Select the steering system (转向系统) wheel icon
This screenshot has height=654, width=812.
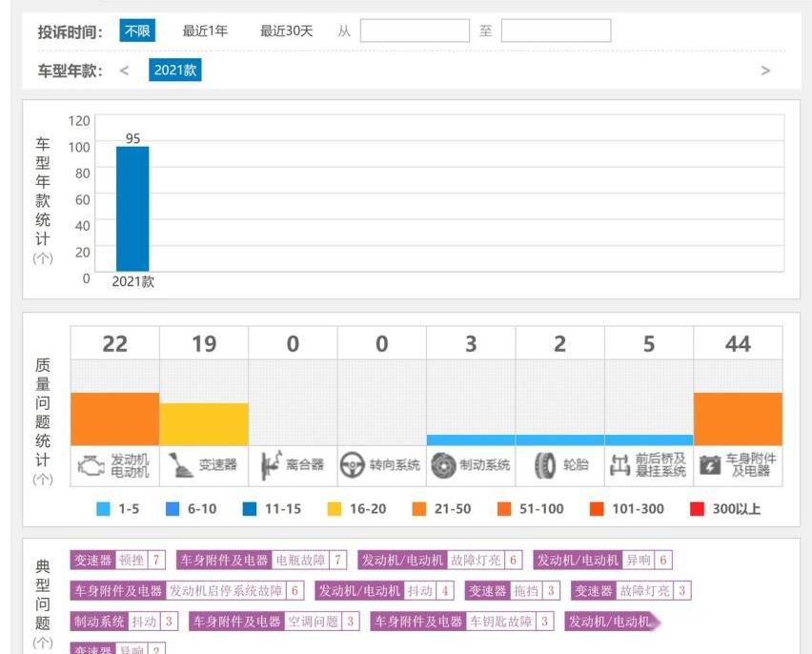[x=353, y=465]
